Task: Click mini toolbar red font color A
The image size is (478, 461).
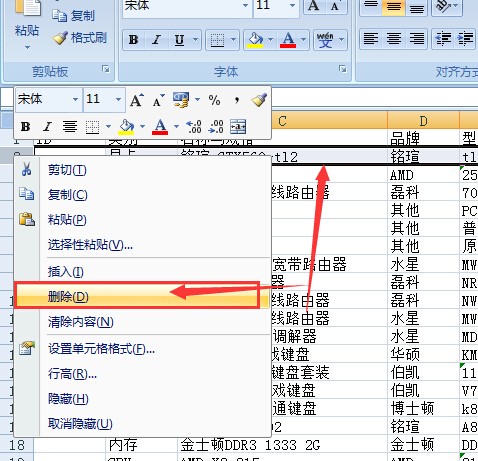Action: (x=160, y=127)
